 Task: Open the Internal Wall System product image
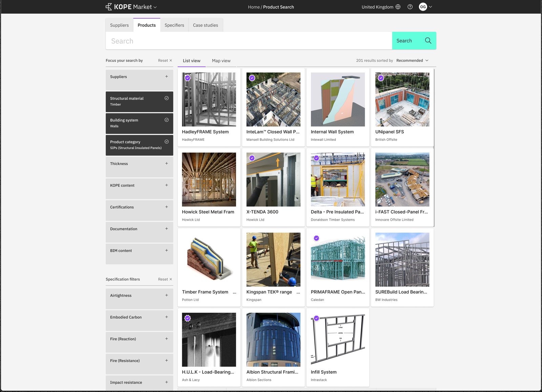click(338, 100)
